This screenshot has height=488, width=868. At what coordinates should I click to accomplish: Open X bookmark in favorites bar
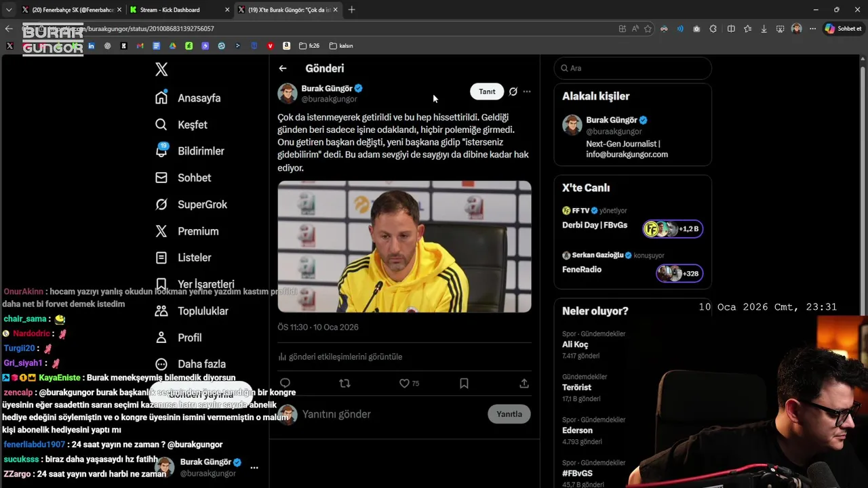pos(9,46)
